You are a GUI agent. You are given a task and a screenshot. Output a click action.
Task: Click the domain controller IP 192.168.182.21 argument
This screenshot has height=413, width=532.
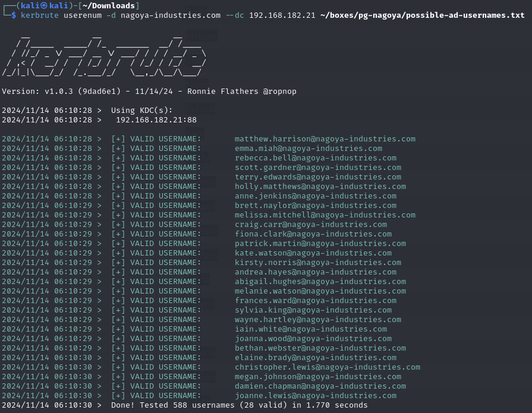coord(282,15)
